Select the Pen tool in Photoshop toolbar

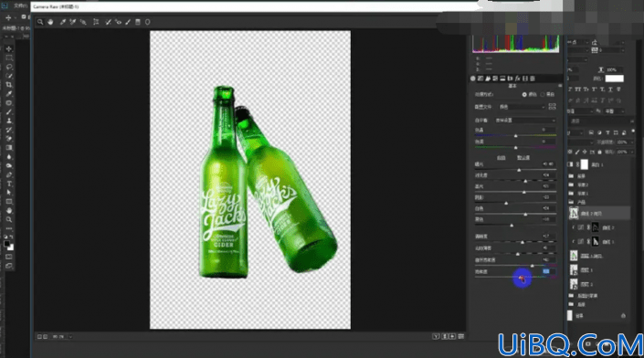(8, 174)
